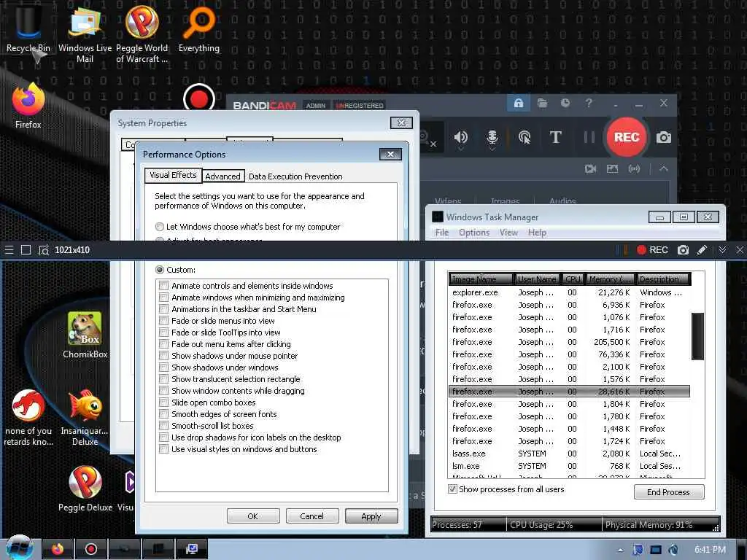Screen dimensions: 747x560
Task: Click Bandicam text overlay T icon
Action: click(x=555, y=137)
